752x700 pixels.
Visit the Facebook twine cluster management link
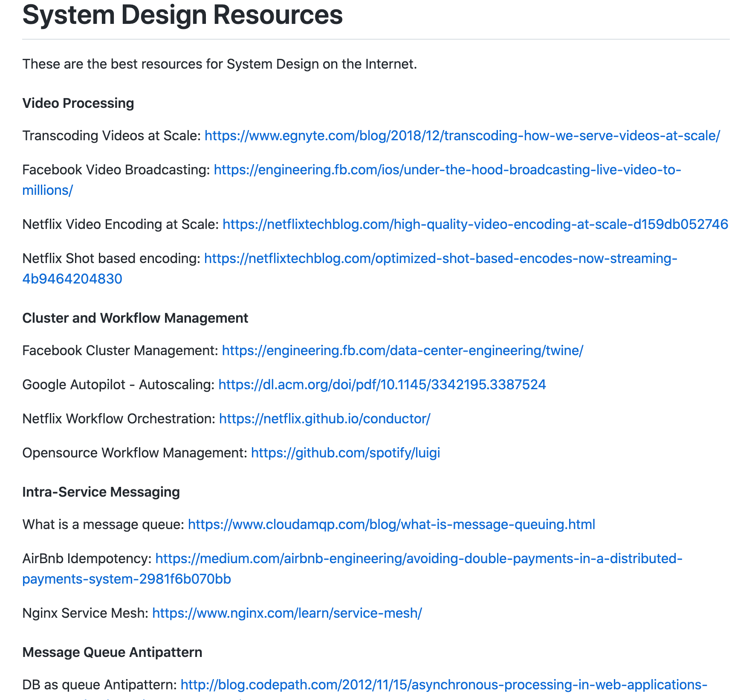(402, 350)
